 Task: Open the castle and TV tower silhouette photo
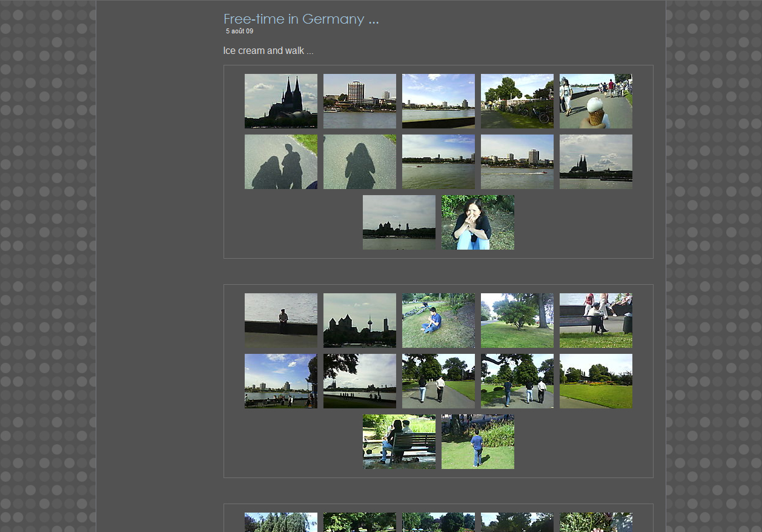(359, 321)
